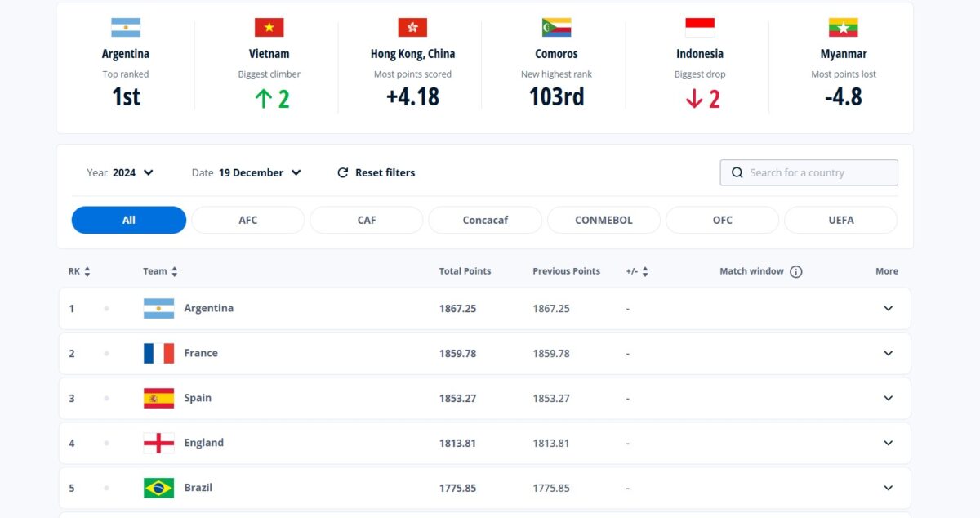Open the France team link

tap(201, 353)
